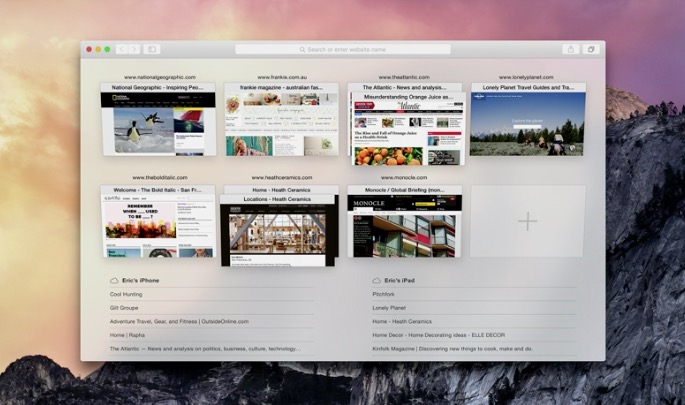Click the Search or enter website name field
The width and height of the screenshot is (685, 405).
(343, 49)
